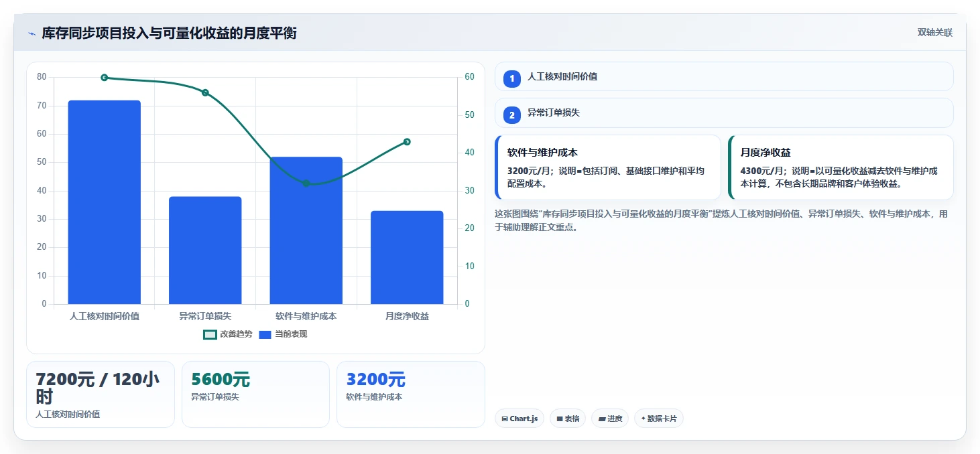The width and height of the screenshot is (980, 454).
Task: Click 软件与维护成本 label under 3200元
Action: pos(374,397)
